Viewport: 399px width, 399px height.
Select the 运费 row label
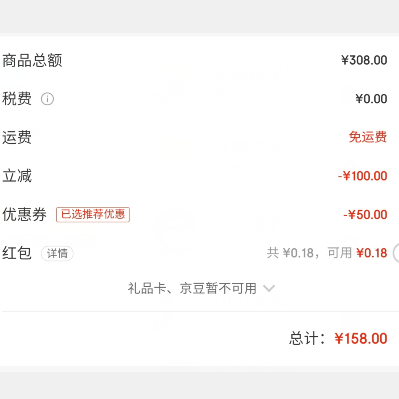pos(17,137)
